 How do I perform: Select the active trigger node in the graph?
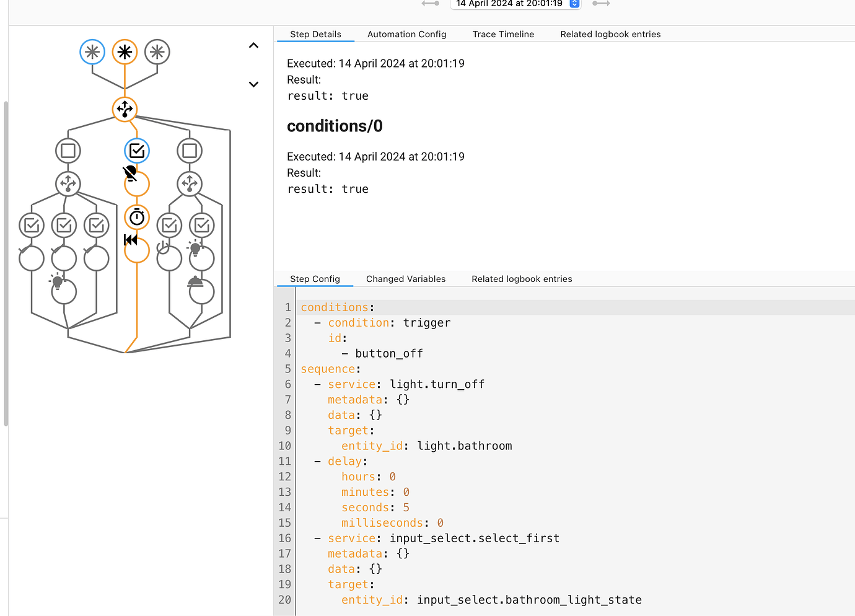click(x=124, y=51)
